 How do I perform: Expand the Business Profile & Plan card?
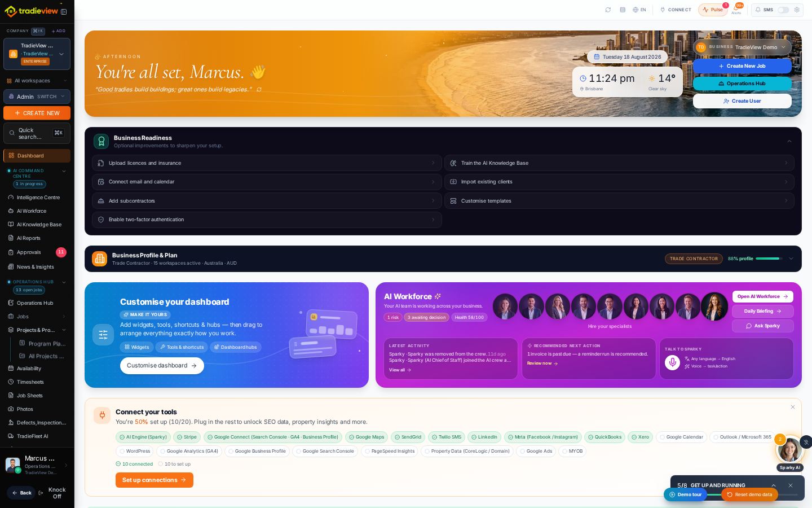pos(791,259)
